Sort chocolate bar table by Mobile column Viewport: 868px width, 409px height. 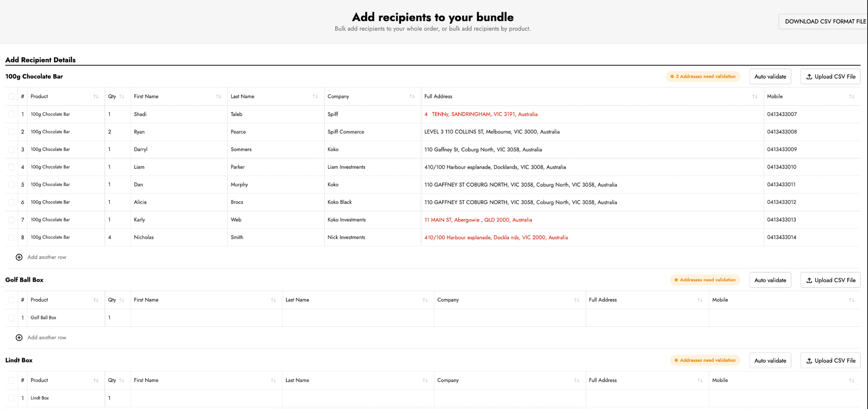click(x=851, y=97)
